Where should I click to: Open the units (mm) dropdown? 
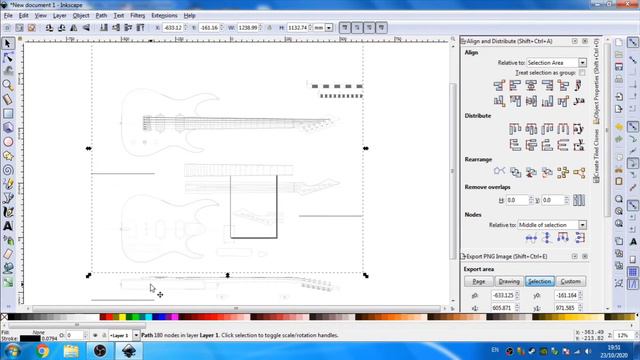(x=329, y=28)
